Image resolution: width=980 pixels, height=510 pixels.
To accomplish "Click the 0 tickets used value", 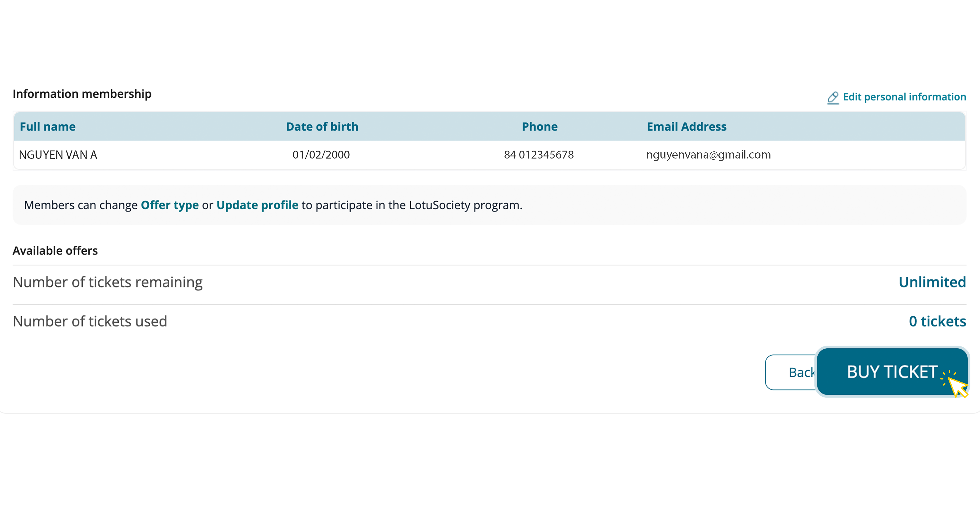I will 937,321.
